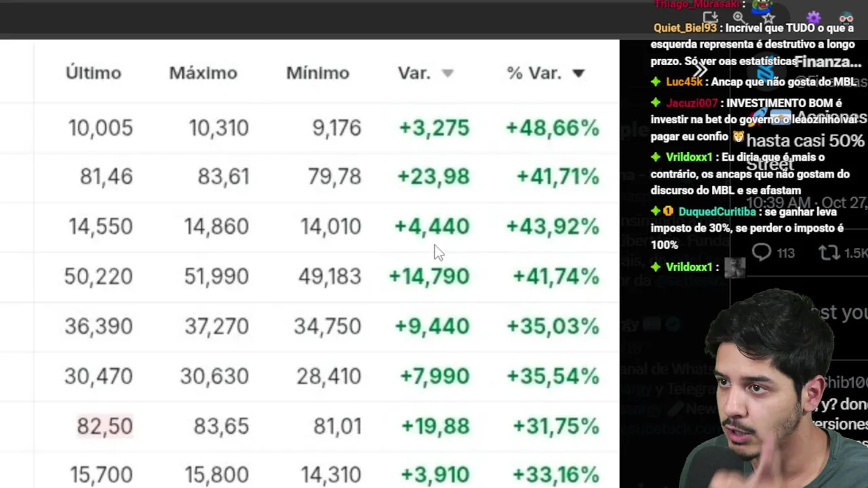868x488 pixels.
Task: Select the +48,66% variation value
Action: click(x=552, y=128)
